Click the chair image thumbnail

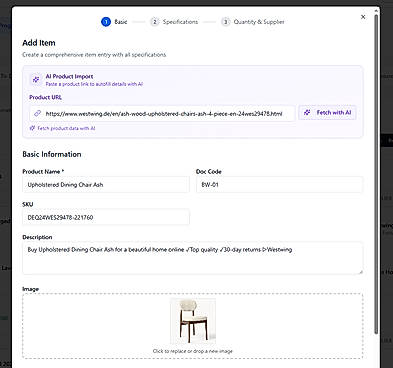(193, 321)
